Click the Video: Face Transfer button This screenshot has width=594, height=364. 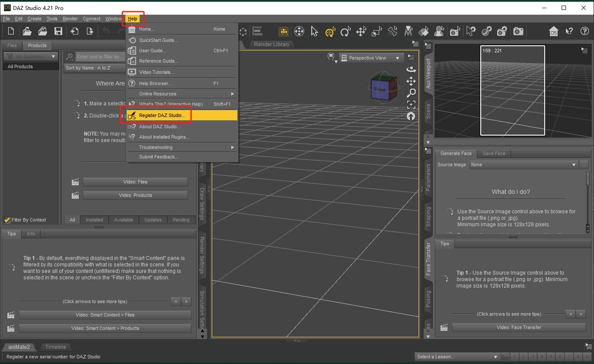point(519,327)
